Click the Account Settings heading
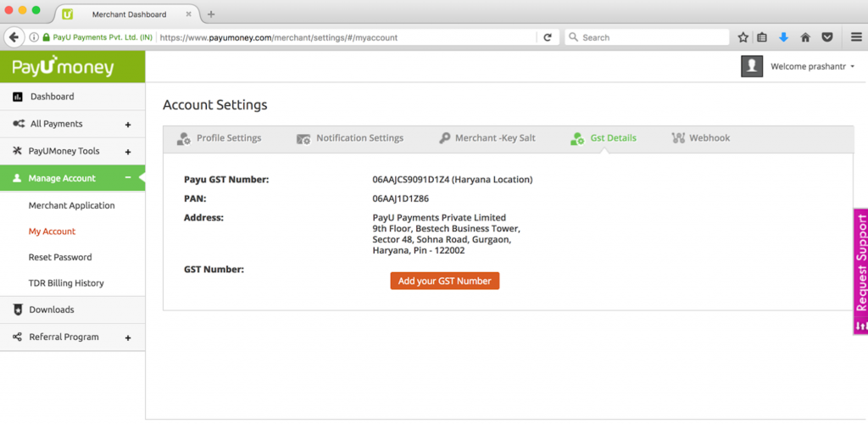This screenshot has width=868, height=424. pos(215,105)
